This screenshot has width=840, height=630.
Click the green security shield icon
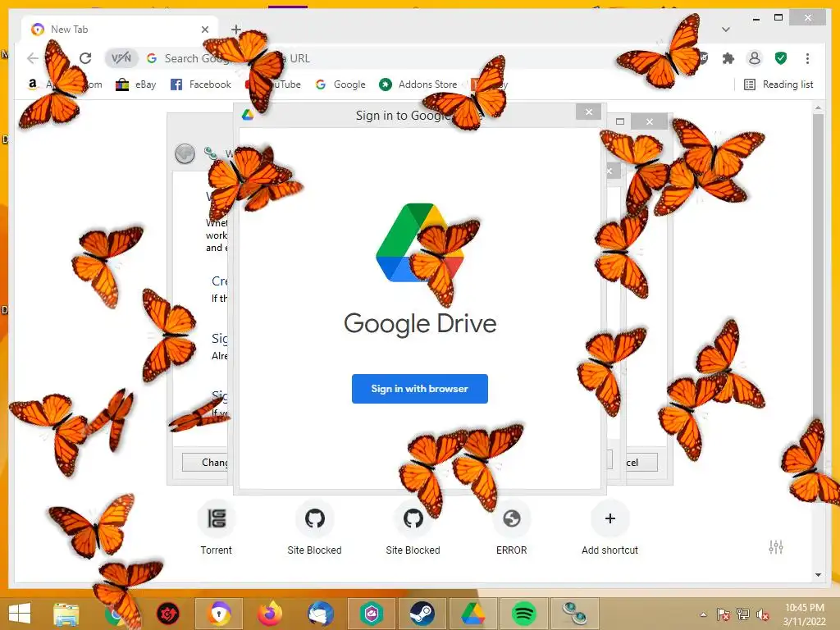coord(781,58)
